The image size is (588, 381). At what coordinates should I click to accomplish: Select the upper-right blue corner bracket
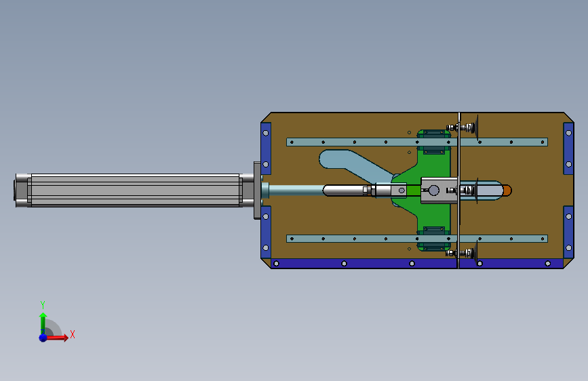568,148
